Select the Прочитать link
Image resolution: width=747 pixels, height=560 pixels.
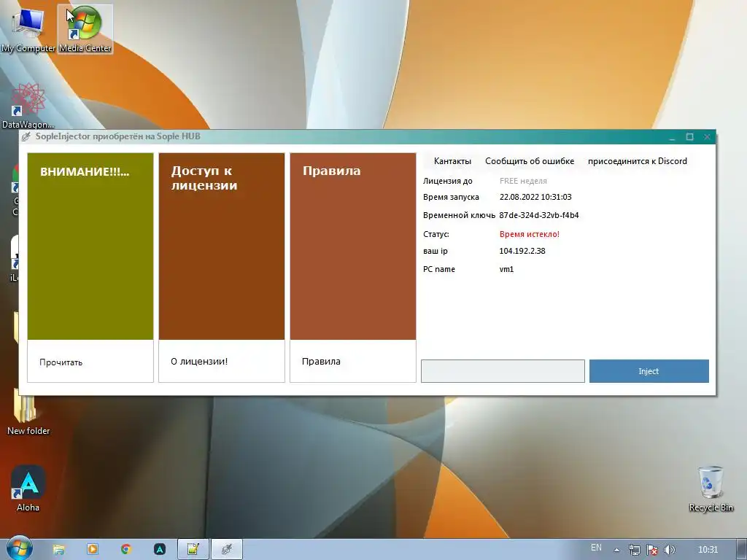tap(61, 362)
